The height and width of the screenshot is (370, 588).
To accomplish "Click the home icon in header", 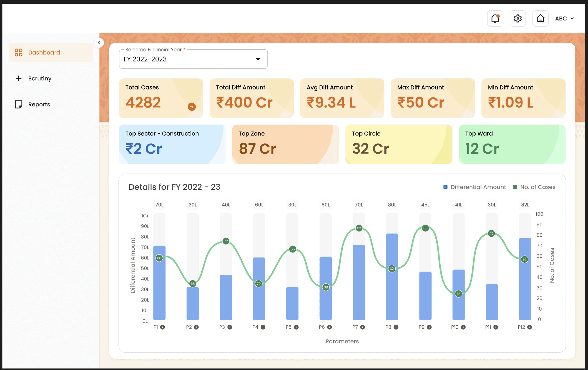I will point(540,19).
